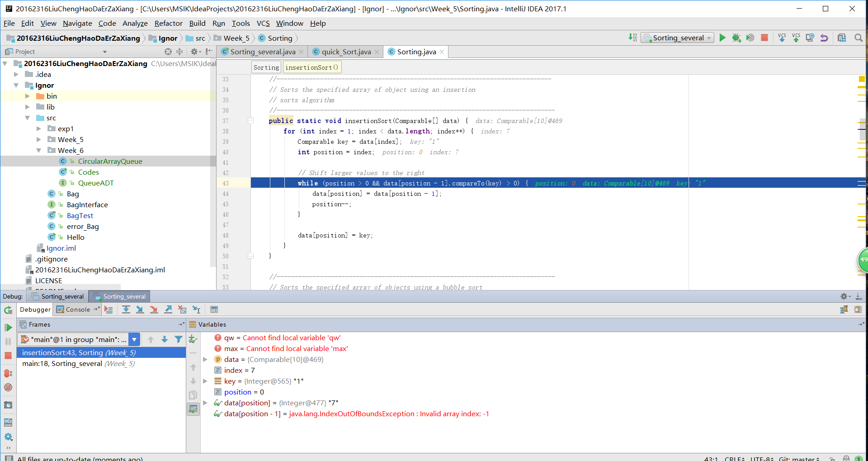Expand the Week_5 package
This screenshot has width=868, height=461.
point(39,139)
